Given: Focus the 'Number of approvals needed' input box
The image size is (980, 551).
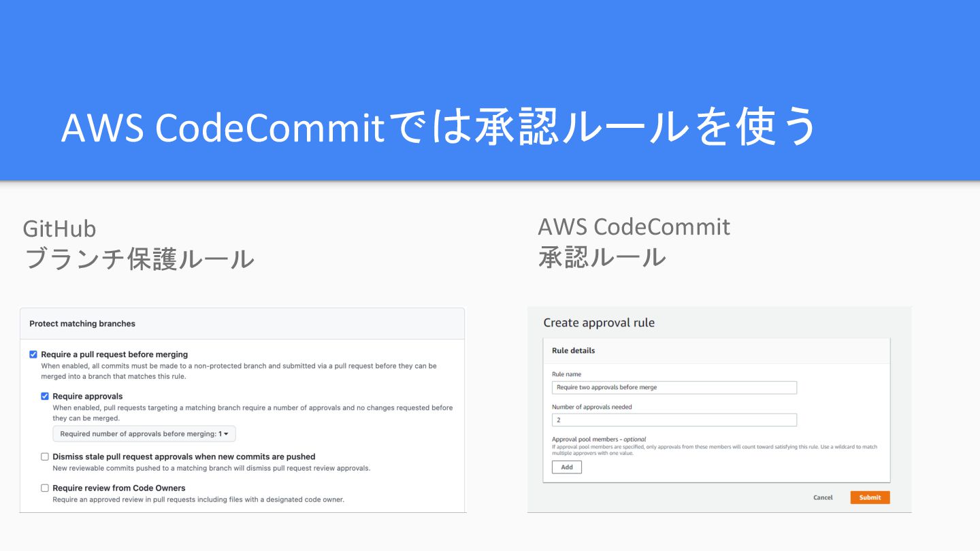Looking at the screenshot, I should point(674,420).
